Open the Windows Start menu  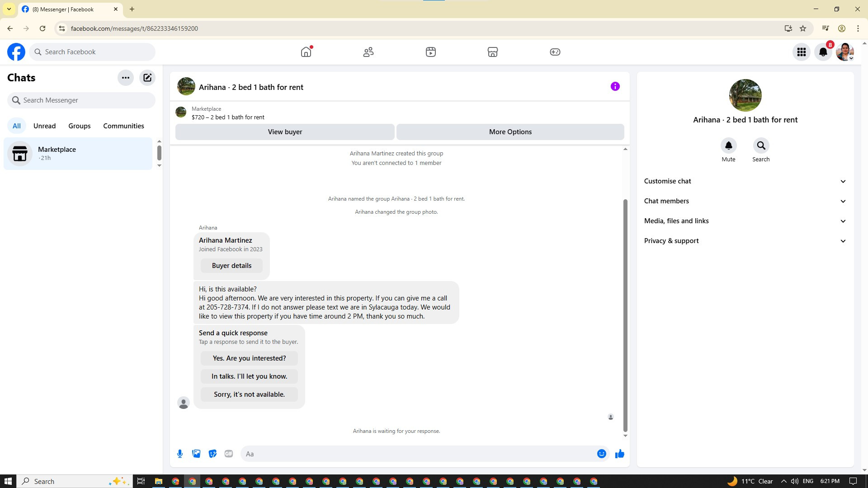coord(8,481)
